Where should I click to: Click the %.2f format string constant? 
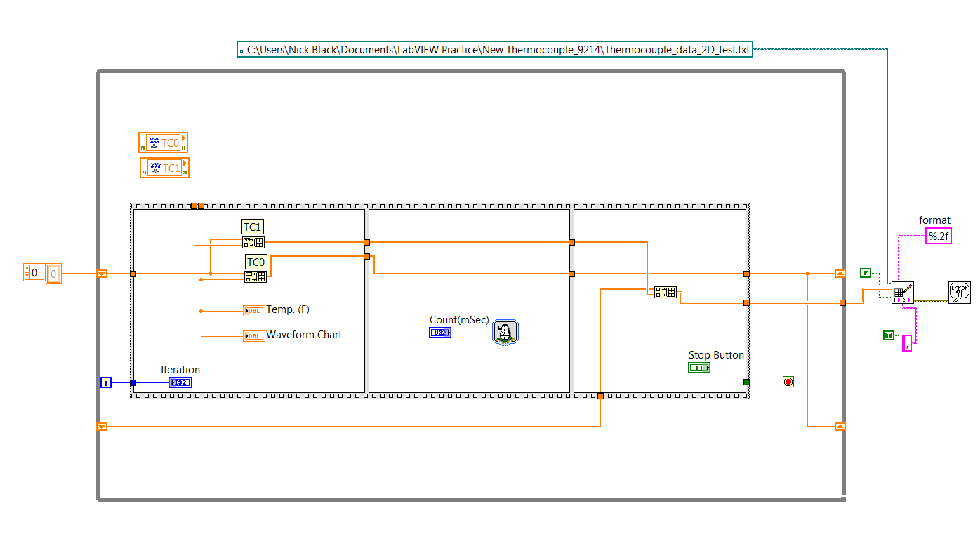coord(939,236)
